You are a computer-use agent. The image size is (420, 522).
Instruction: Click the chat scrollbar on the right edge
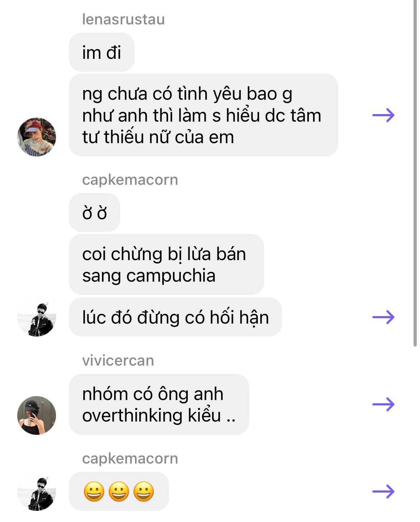point(415,173)
